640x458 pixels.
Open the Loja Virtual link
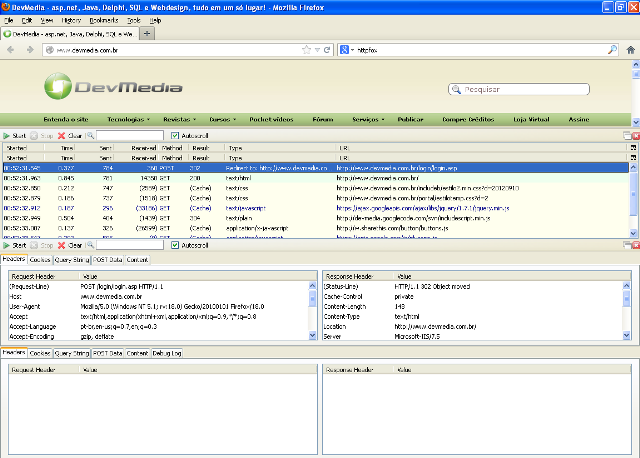pos(531,118)
